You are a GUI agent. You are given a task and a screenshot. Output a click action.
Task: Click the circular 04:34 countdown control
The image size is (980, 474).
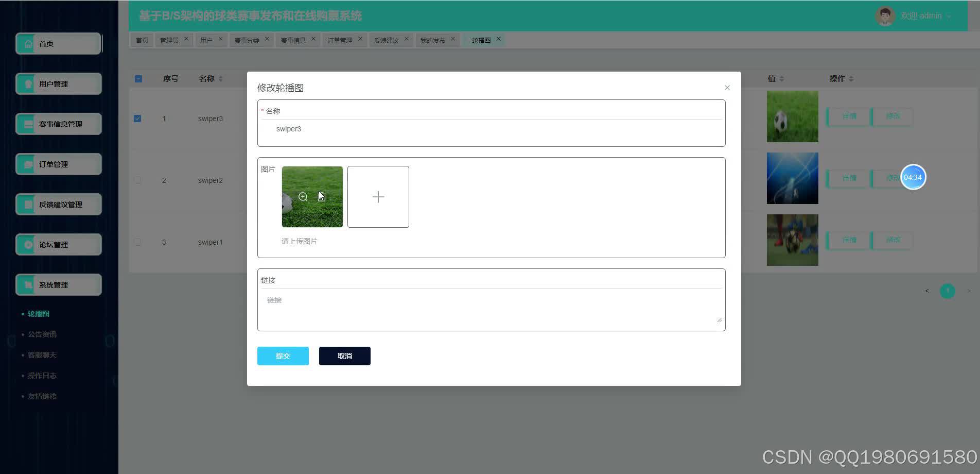(x=913, y=177)
